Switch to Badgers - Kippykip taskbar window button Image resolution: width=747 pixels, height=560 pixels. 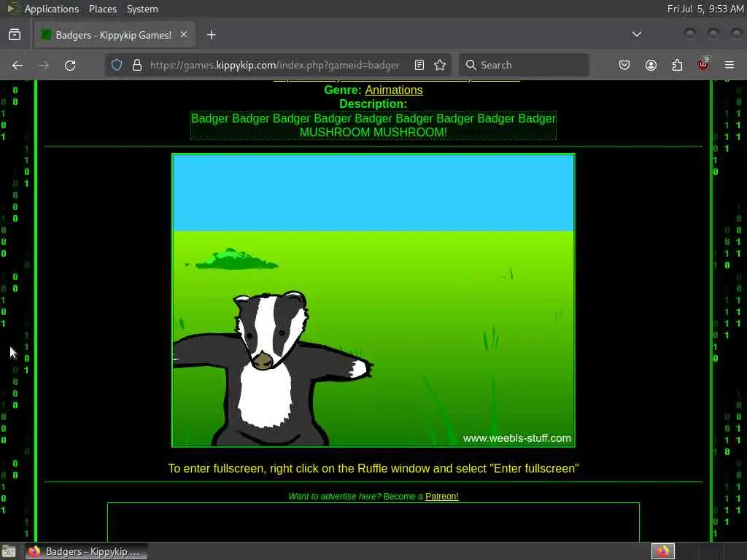click(x=86, y=551)
